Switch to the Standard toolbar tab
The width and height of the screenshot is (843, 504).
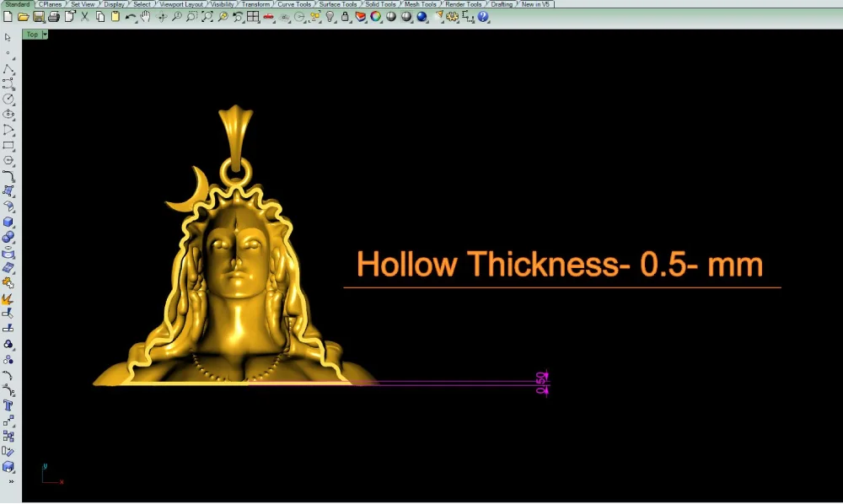click(17, 3)
